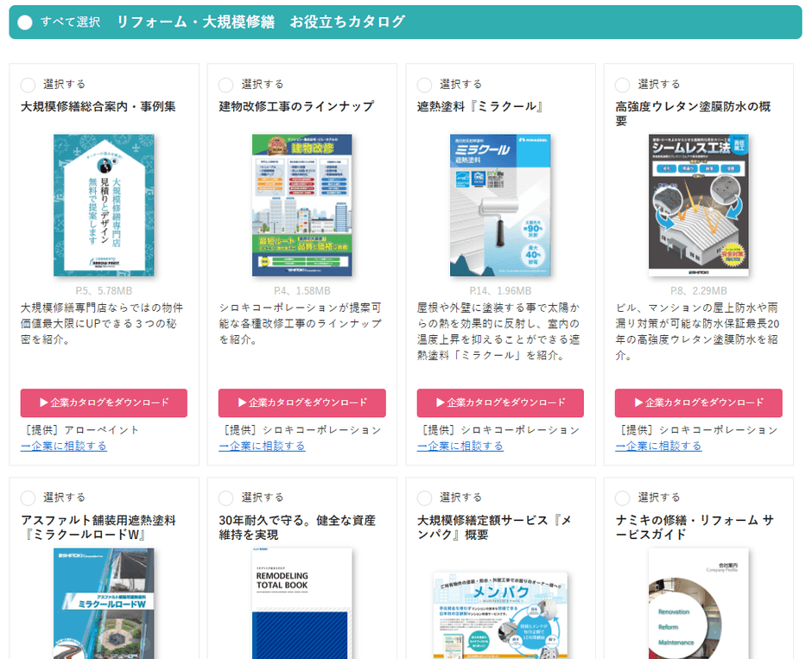The width and height of the screenshot is (812, 659).
Task: Open 企業に相談する link under ミラクール card
Action: (x=460, y=447)
